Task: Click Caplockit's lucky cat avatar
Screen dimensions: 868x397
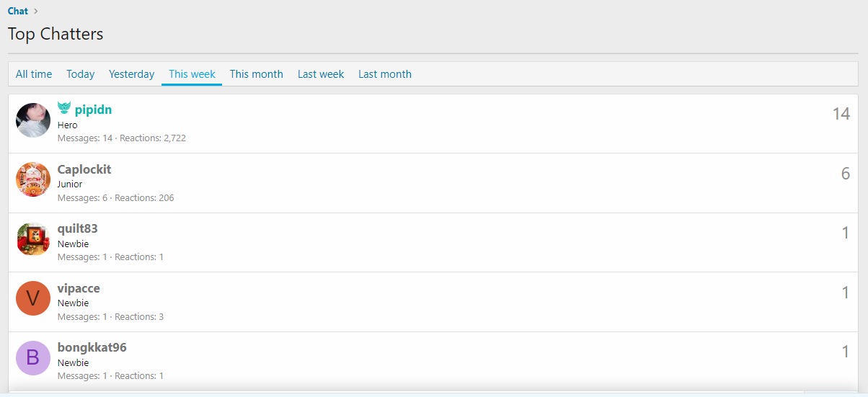Action: tap(33, 179)
